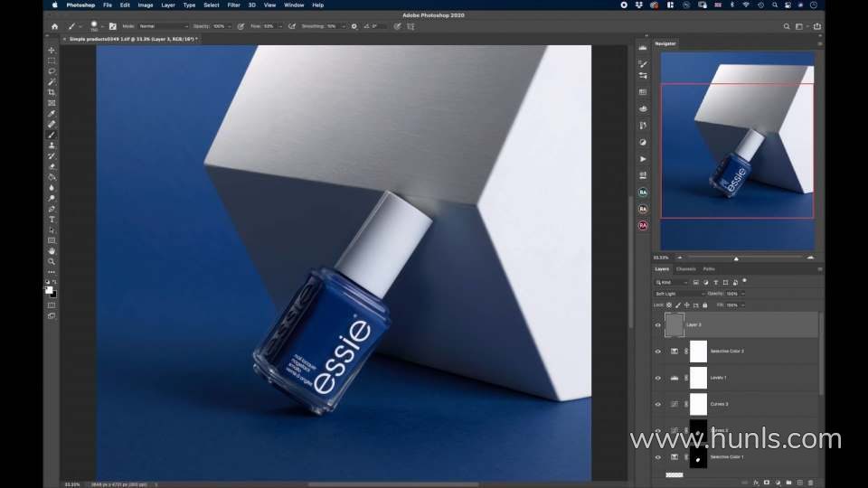Switch to the Channels tab

click(686, 269)
